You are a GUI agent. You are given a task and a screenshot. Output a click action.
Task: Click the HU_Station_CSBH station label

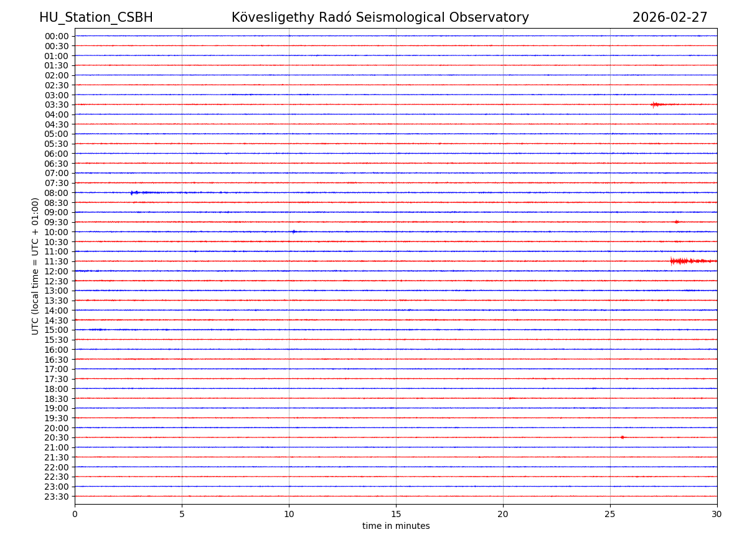tap(96, 17)
